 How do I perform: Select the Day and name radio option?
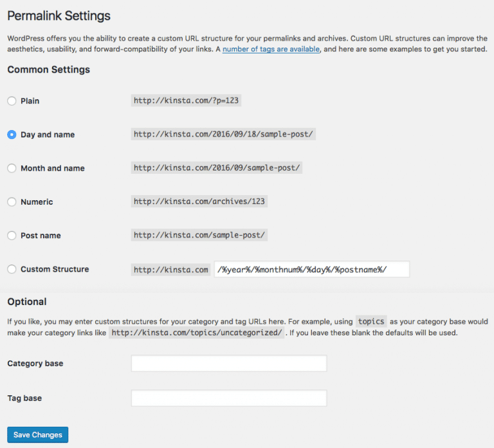[x=12, y=135]
